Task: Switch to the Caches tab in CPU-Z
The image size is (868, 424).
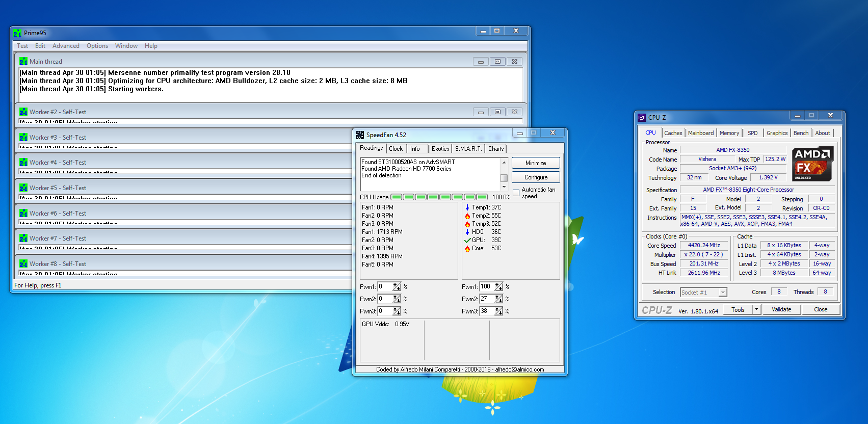Action: pyautogui.click(x=673, y=133)
